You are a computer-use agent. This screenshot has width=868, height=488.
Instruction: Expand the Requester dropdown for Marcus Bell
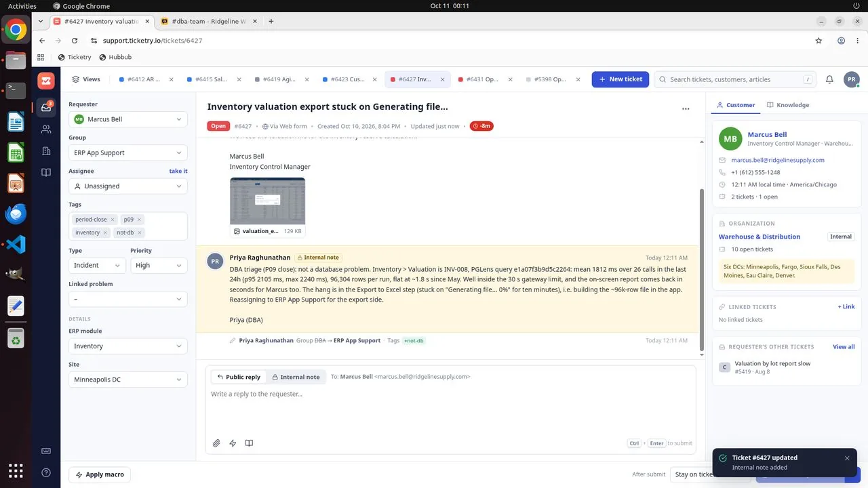(128, 119)
